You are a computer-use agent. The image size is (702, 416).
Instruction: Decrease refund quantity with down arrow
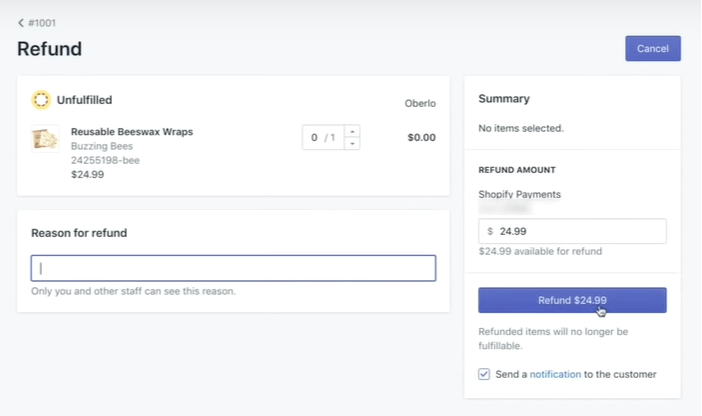[x=351, y=144]
